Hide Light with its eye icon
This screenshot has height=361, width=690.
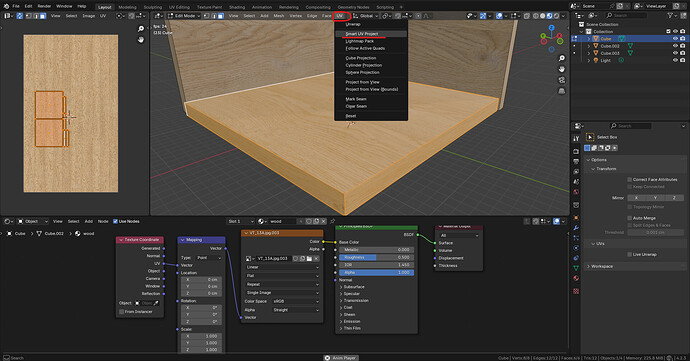[x=675, y=60]
